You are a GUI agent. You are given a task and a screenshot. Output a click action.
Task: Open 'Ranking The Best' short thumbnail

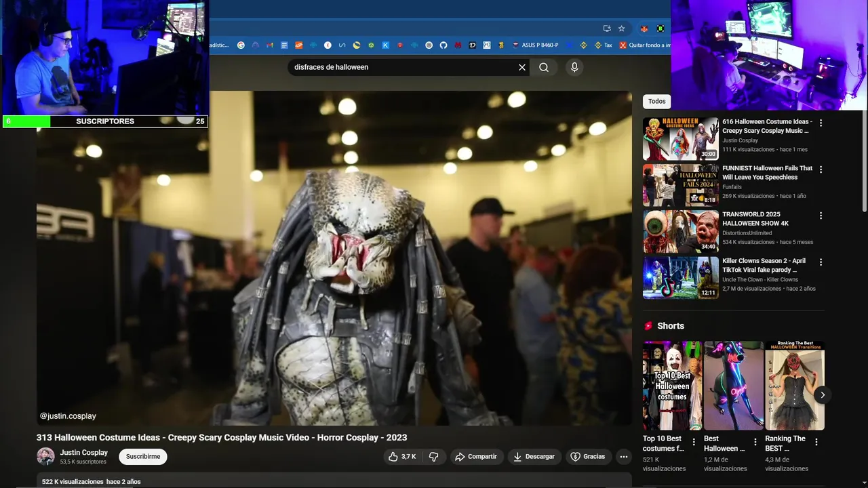pos(795,386)
